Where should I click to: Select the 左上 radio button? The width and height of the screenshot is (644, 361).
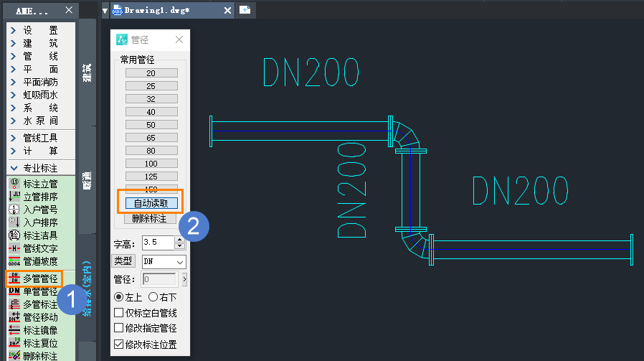click(x=119, y=297)
